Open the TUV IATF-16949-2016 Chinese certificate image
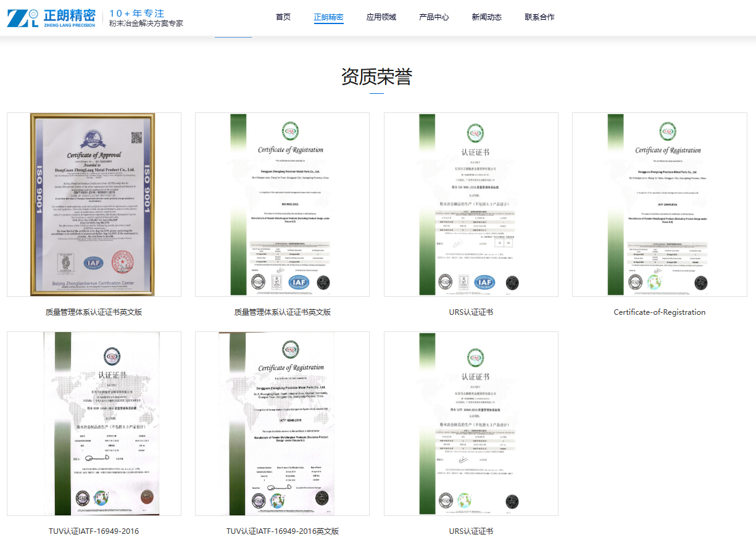This screenshot has width=756, height=545. (94, 423)
